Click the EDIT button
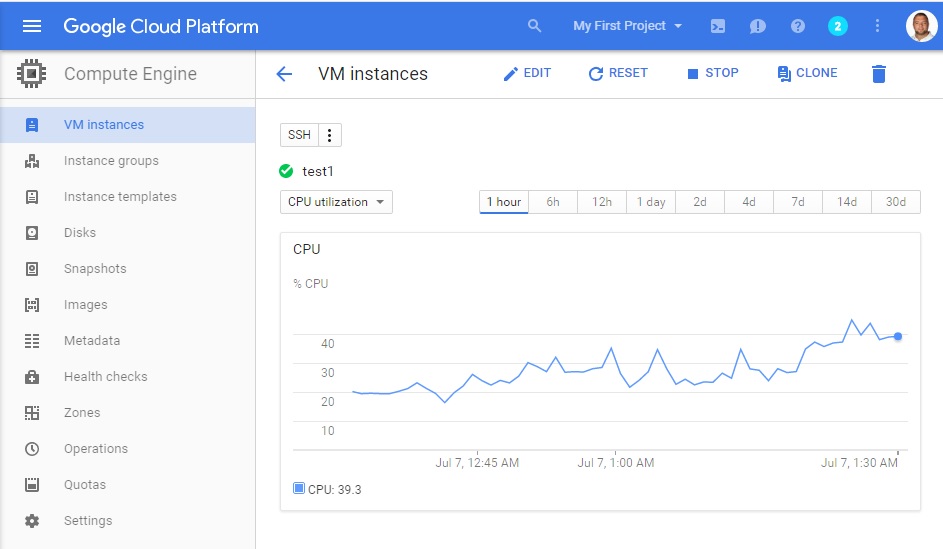Screen dimensions: 943x549 (527, 73)
